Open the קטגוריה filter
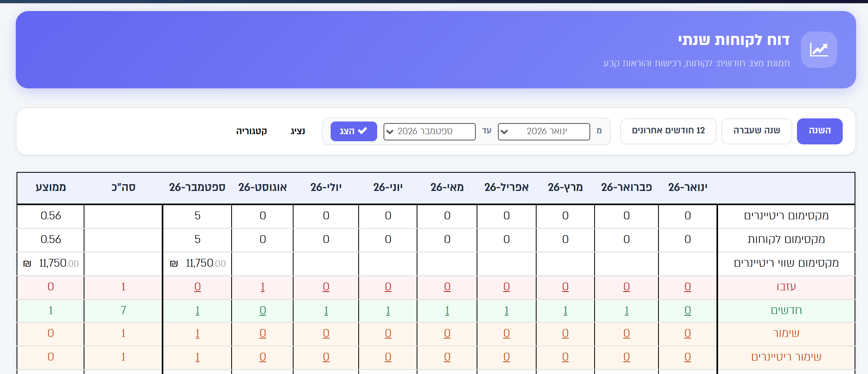This screenshot has height=374, width=868. click(251, 131)
